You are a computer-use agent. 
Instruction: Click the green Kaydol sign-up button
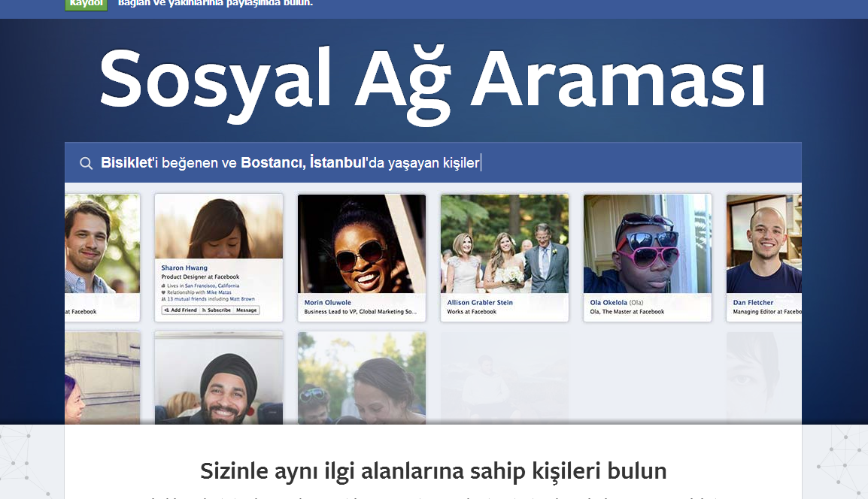pyautogui.click(x=86, y=5)
